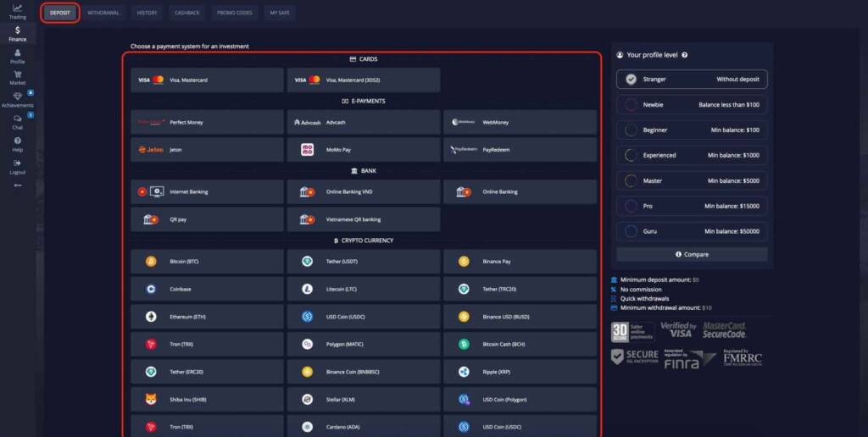Choose Visa, Mastercard card payment
The height and width of the screenshot is (437, 868).
(x=207, y=80)
